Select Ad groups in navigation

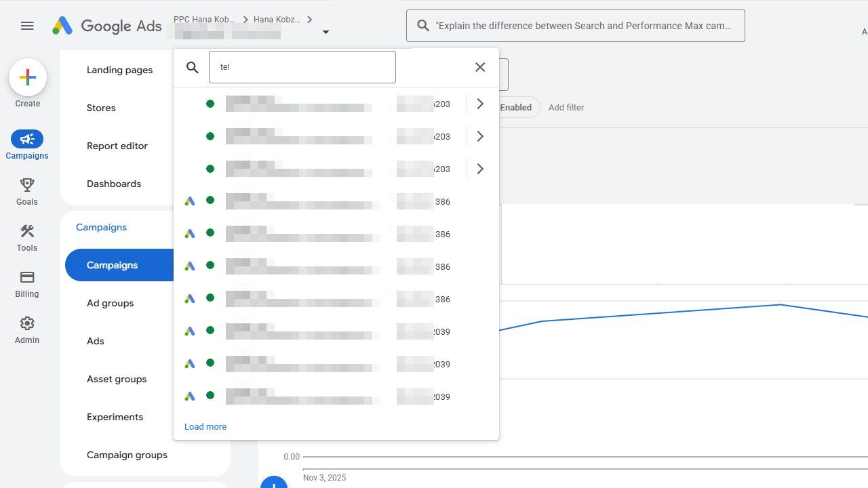pyautogui.click(x=110, y=303)
